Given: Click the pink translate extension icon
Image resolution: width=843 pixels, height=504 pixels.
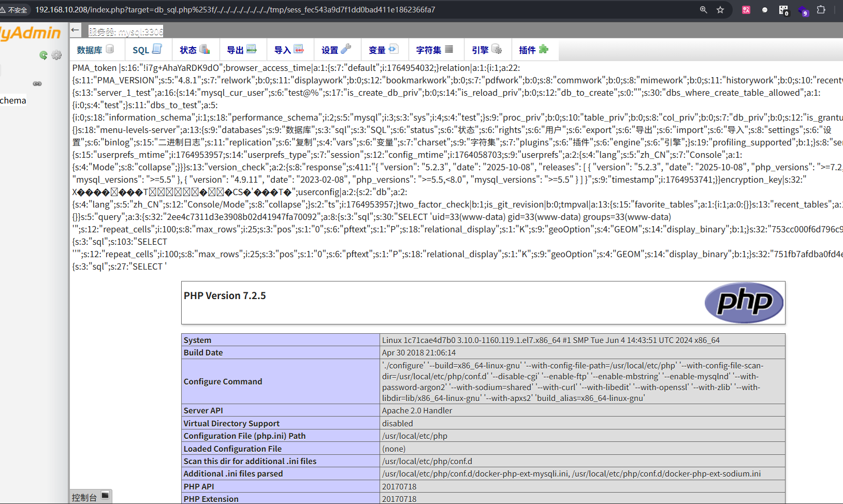Looking at the screenshot, I should click(x=746, y=10).
